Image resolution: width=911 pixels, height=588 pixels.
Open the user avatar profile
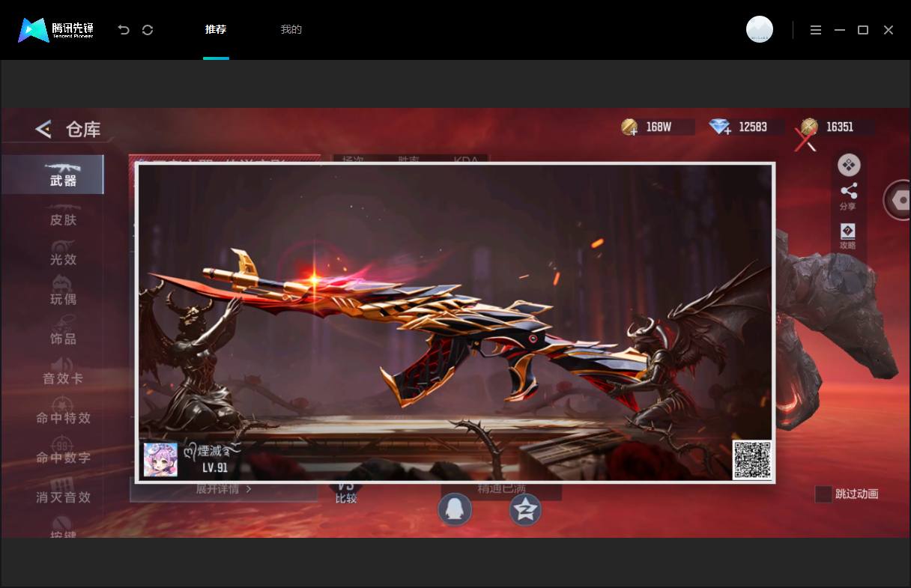click(x=760, y=29)
